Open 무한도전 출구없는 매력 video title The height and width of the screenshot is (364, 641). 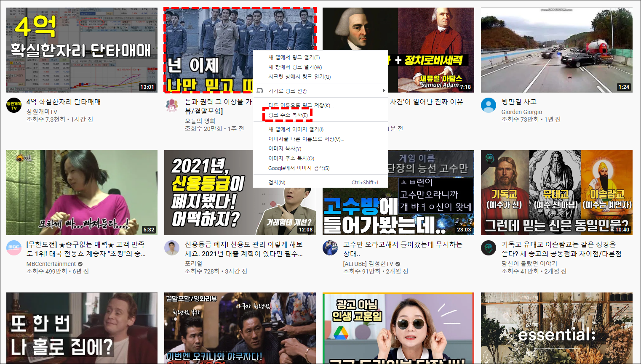pos(86,249)
